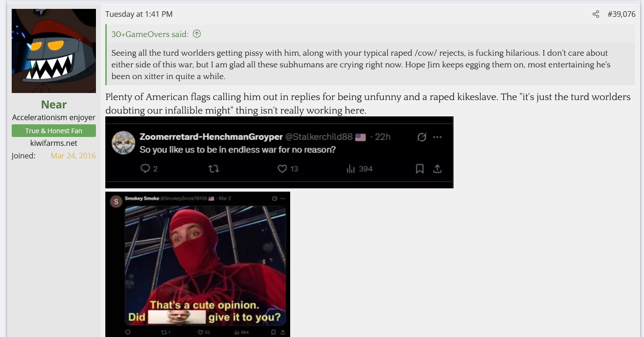Image resolution: width=644 pixels, height=337 pixels.
Task: Click the views chart icon showing 394
Action: [x=351, y=169]
